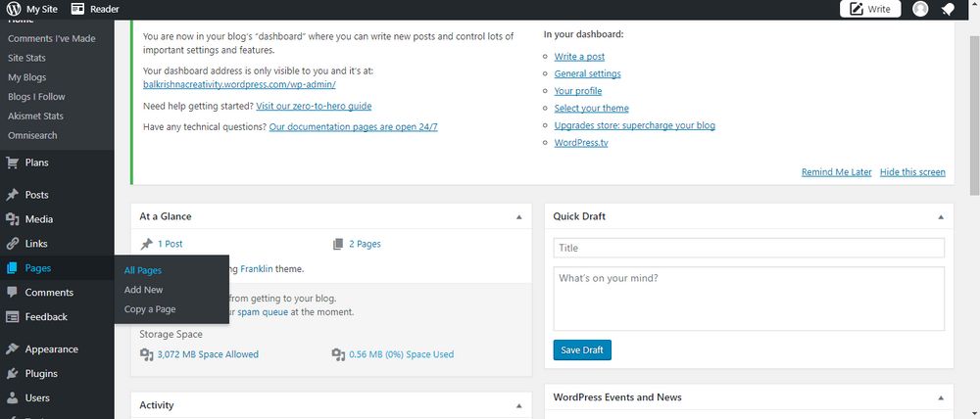The width and height of the screenshot is (980, 419).
Task: Choose Add New in Pages submenu
Action: tap(143, 290)
